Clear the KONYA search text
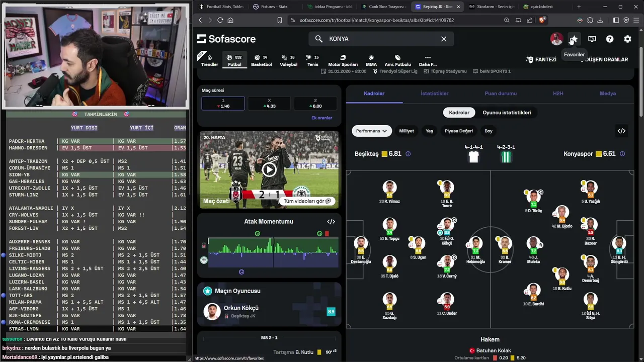The image size is (644, 362). click(444, 39)
